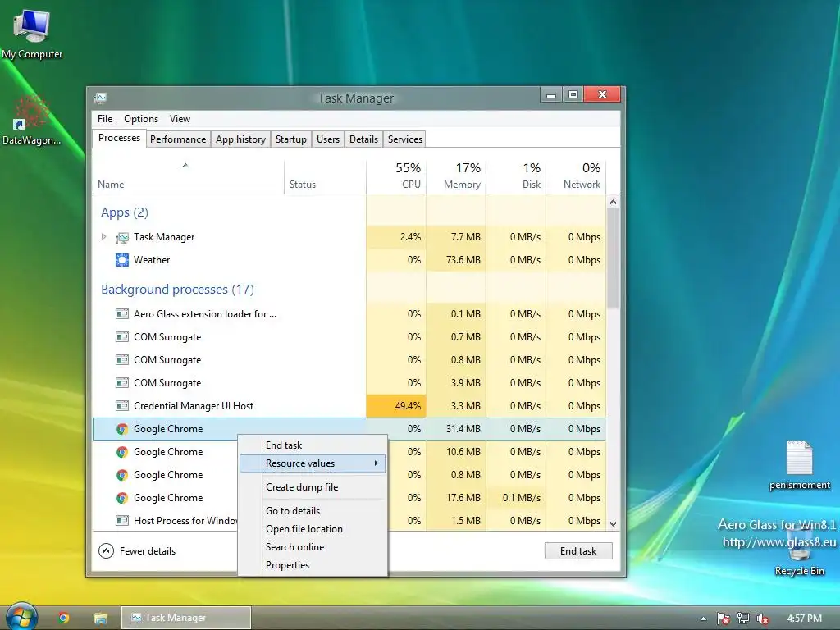Launch Chrome from the taskbar
The height and width of the screenshot is (630, 840).
pyautogui.click(x=64, y=619)
